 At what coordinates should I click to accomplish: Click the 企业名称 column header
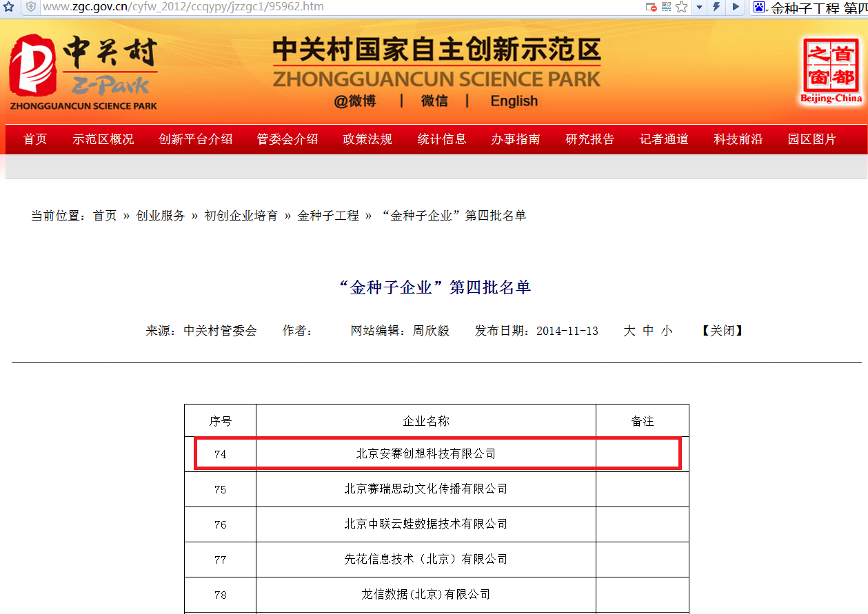click(426, 421)
